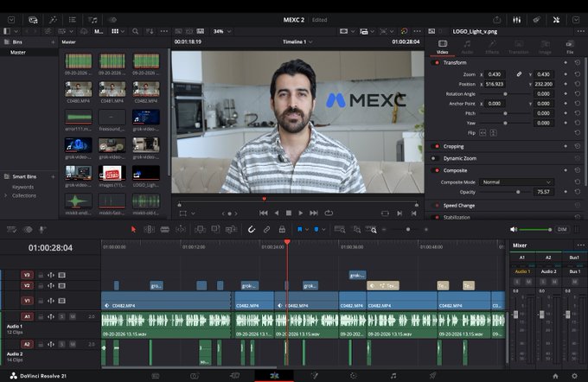Open the Timeline 1 name dropdown

pos(297,41)
